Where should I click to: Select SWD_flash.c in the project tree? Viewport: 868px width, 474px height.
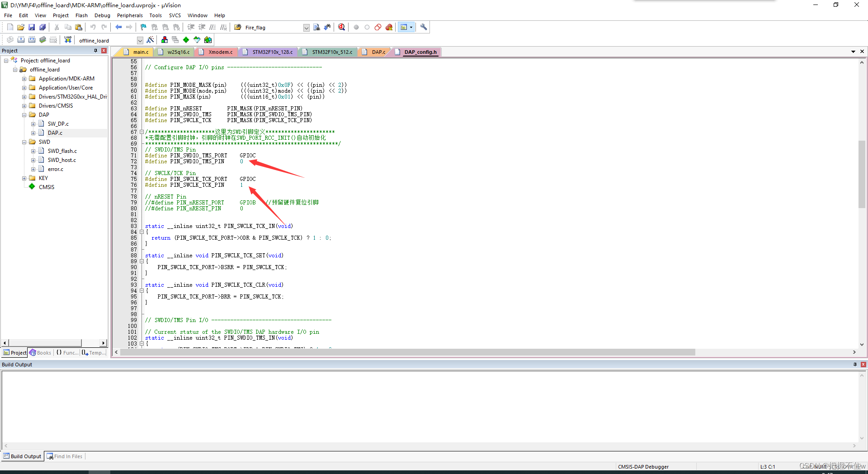click(62, 151)
